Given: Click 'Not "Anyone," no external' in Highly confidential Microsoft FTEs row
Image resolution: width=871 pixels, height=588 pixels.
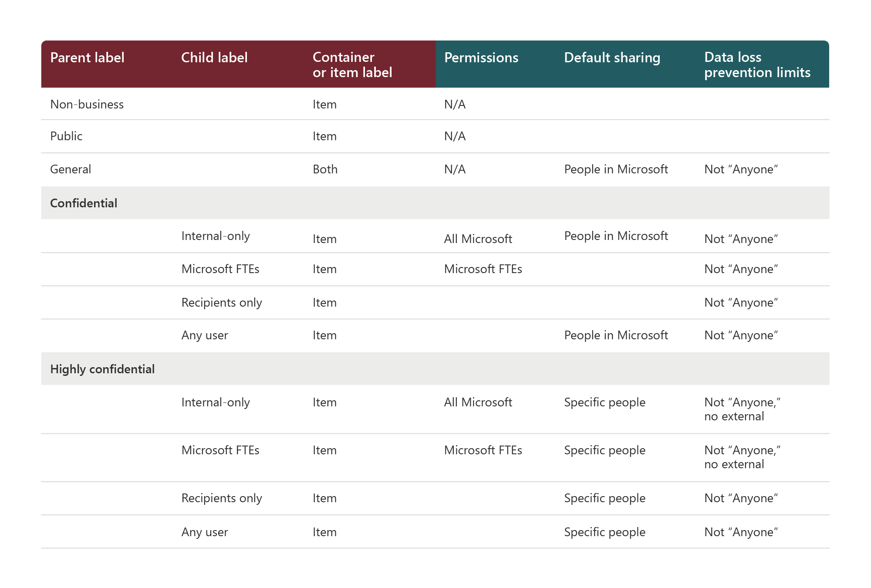Looking at the screenshot, I should (x=743, y=457).
